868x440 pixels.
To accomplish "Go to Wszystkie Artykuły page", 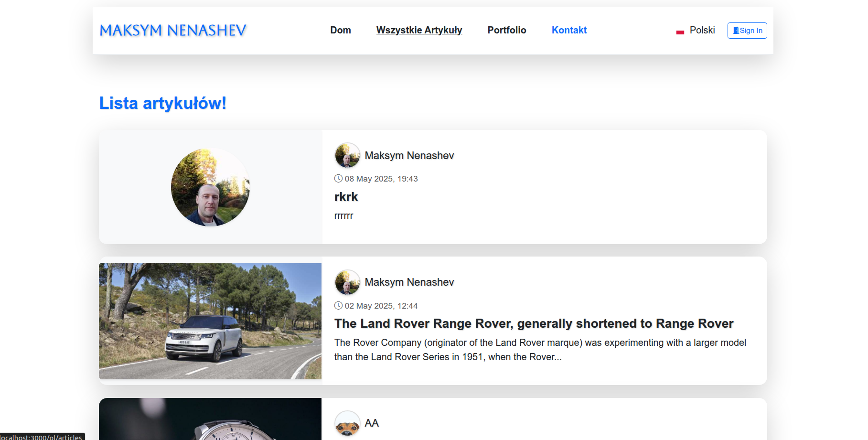I will pos(419,30).
